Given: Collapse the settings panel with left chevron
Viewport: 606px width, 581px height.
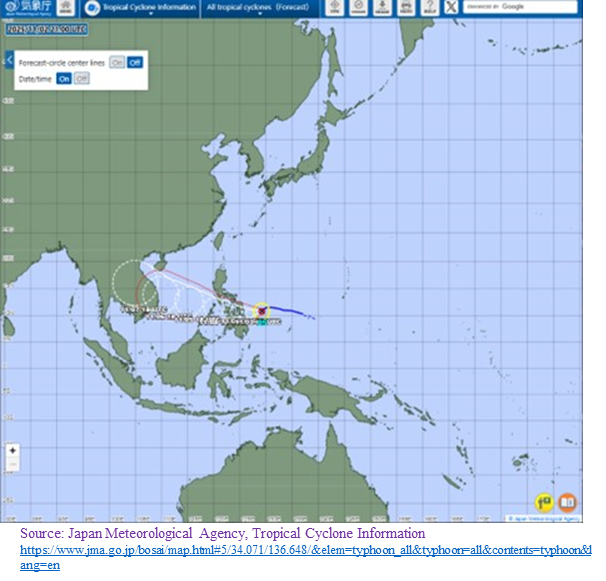Looking at the screenshot, I should (7, 59).
